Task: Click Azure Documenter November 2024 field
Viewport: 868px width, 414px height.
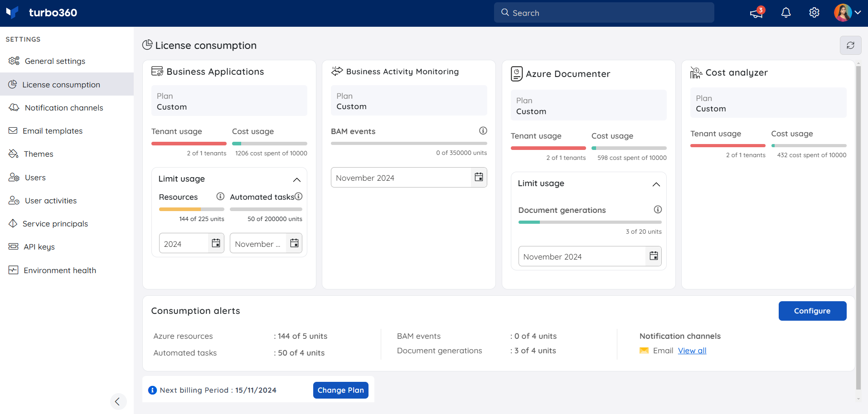Action: coord(582,256)
